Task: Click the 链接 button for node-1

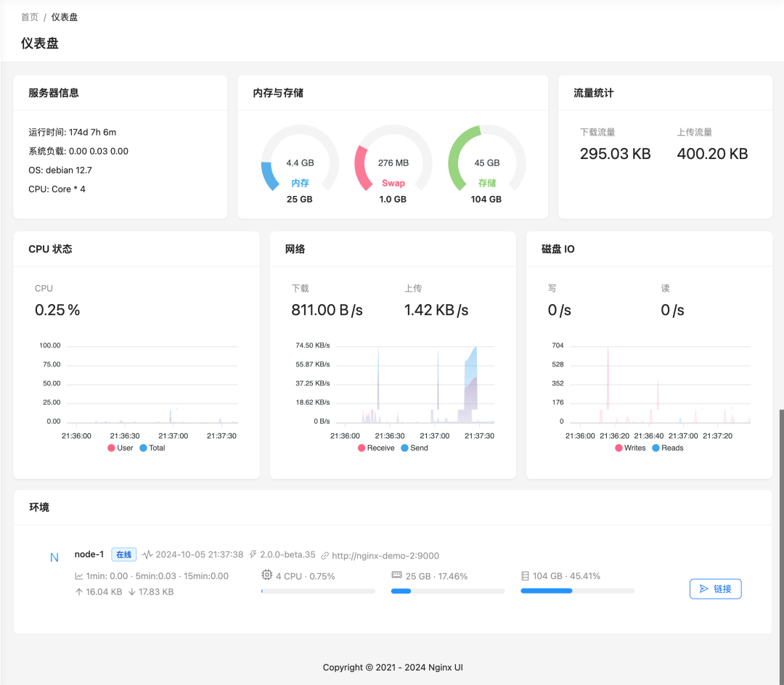Action: 715,588
